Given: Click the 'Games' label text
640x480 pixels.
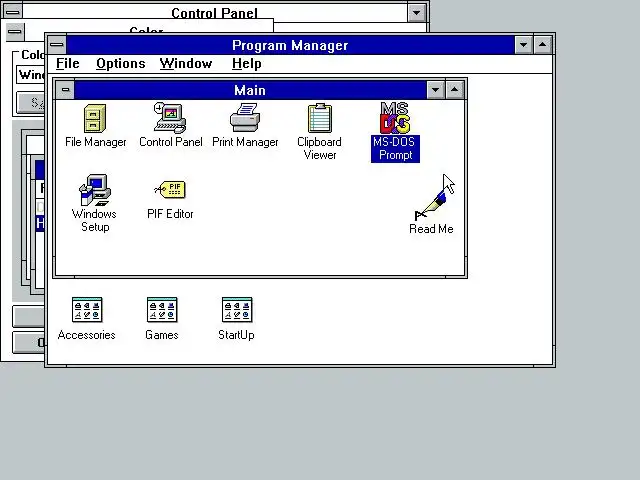Looking at the screenshot, I should point(162,335).
